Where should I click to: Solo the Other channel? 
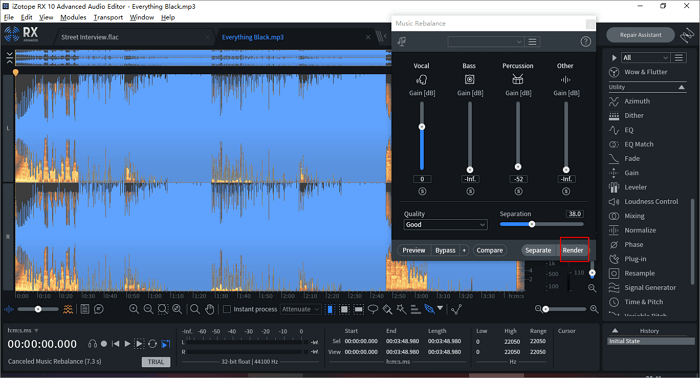pyautogui.click(x=566, y=191)
